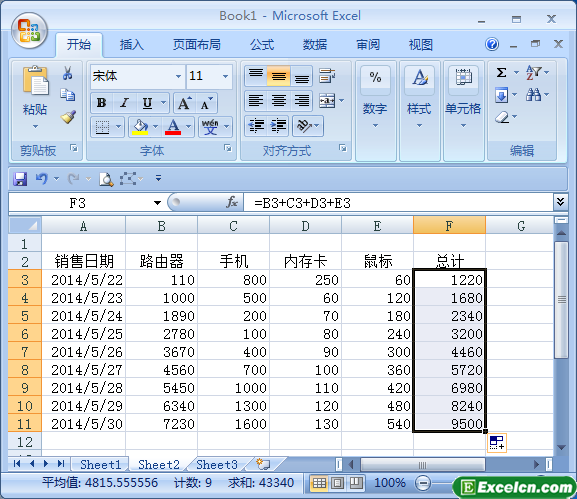Screen dimensions: 577x499
Task: Select the Format Painter brush
Action: pos(68,117)
